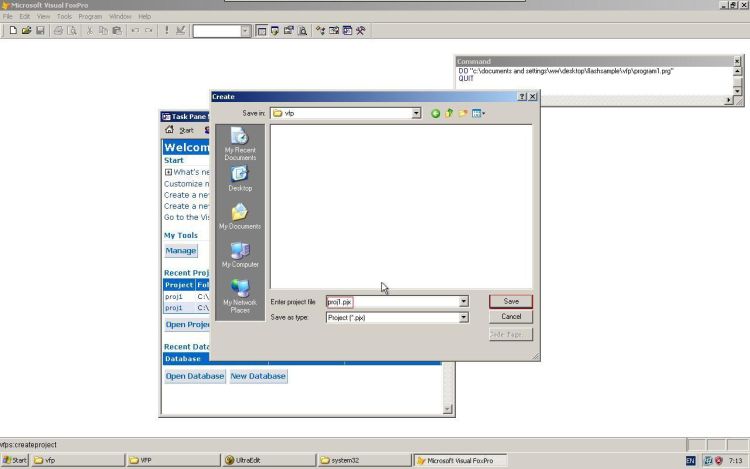This screenshot has width=750, height=469.
Task: Click the Task Pane scrollbar down arrow
Action: [448, 409]
